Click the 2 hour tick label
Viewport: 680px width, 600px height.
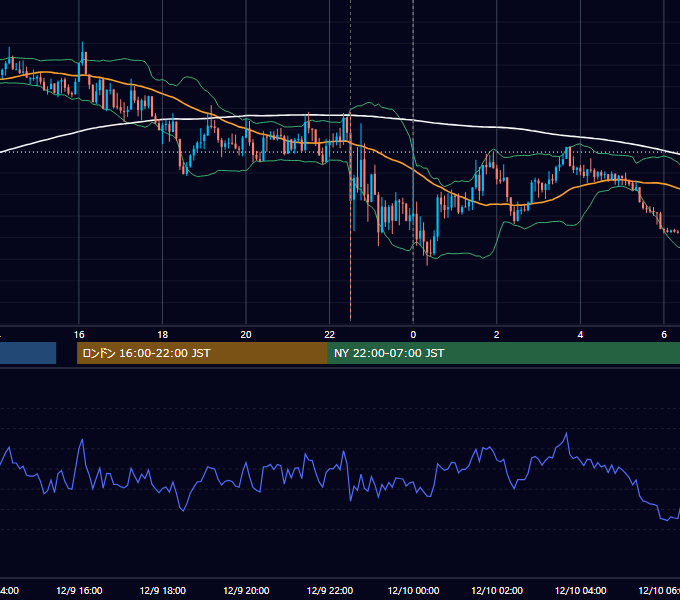497,335
